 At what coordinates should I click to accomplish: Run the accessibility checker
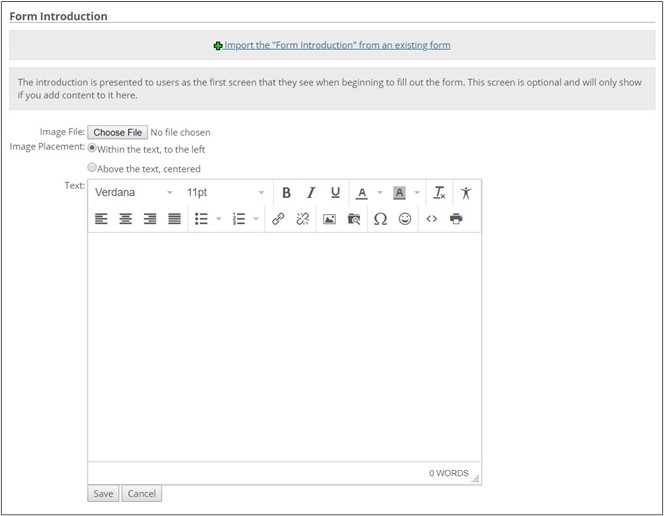coord(465,193)
